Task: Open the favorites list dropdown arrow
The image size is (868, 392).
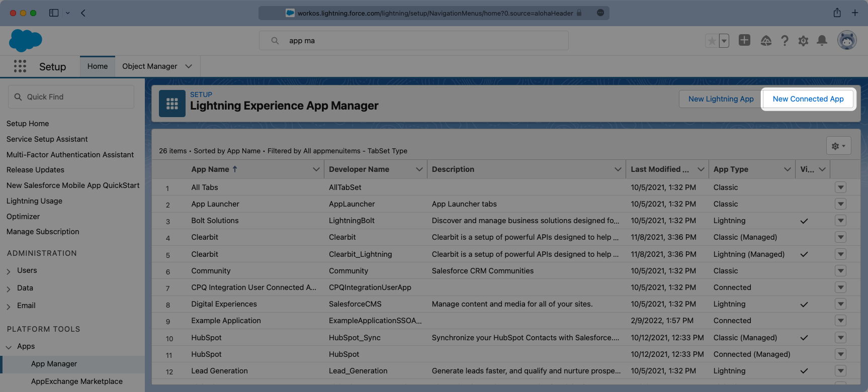Action: pyautogui.click(x=724, y=41)
